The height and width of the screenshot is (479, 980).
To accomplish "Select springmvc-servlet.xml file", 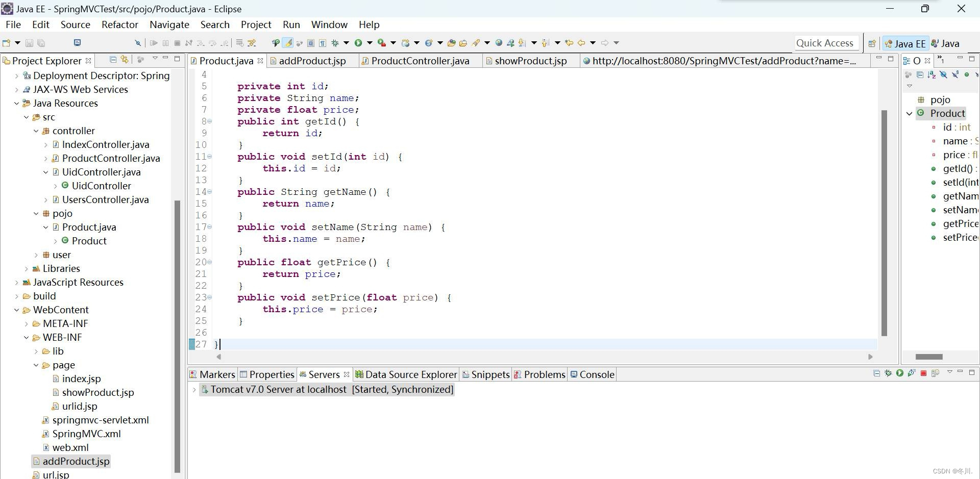I will point(101,420).
